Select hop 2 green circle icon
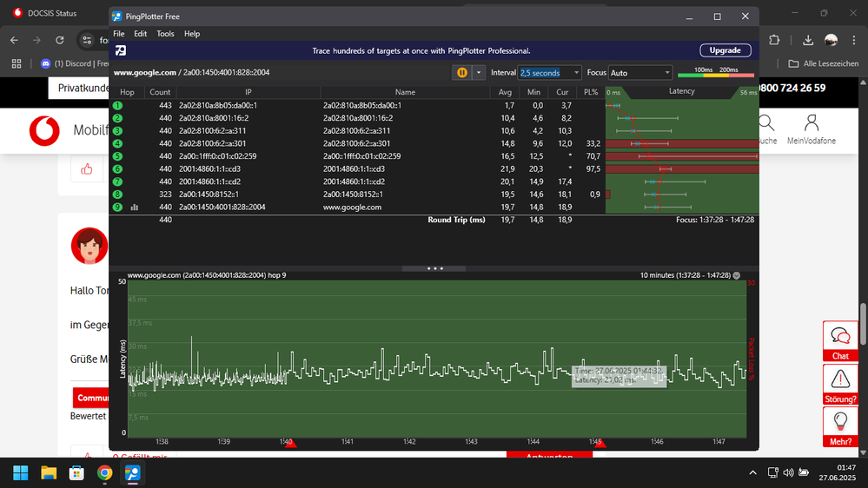This screenshot has width=868, height=488. (x=117, y=118)
